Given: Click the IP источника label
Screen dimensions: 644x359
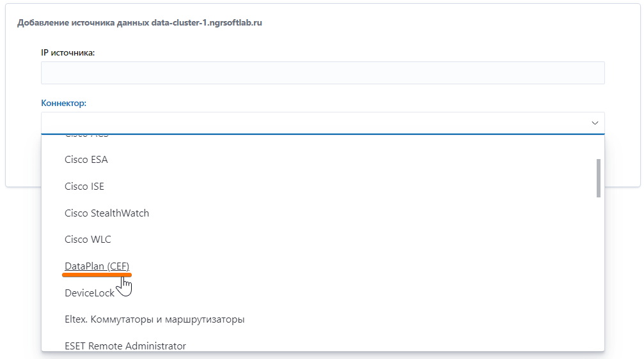Looking at the screenshot, I should [x=68, y=52].
